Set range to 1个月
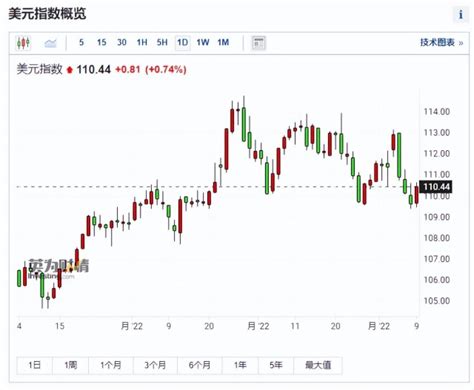The image size is (474, 390). pos(111,365)
